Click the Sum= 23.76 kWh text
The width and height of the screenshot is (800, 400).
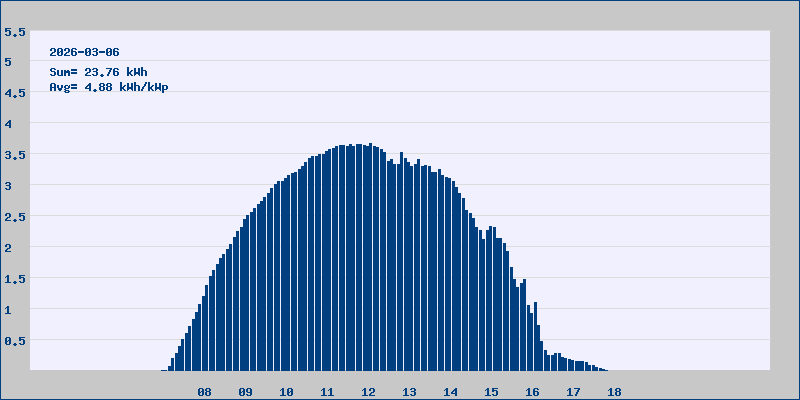coord(98,72)
